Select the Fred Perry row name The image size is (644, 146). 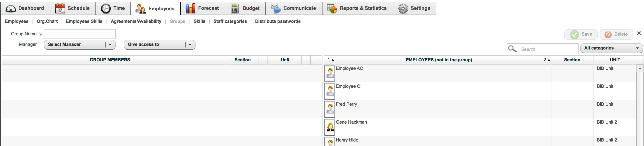pyautogui.click(x=346, y=104)
